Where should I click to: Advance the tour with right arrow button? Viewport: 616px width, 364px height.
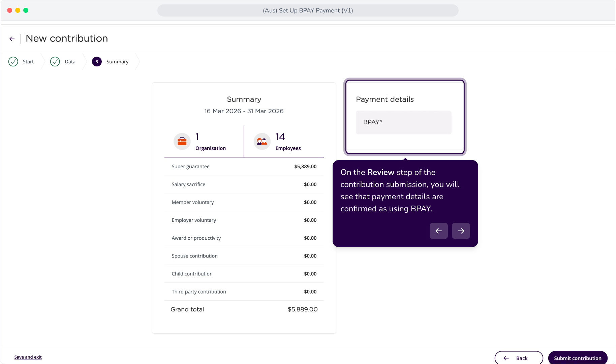click(x=461, y=231)
